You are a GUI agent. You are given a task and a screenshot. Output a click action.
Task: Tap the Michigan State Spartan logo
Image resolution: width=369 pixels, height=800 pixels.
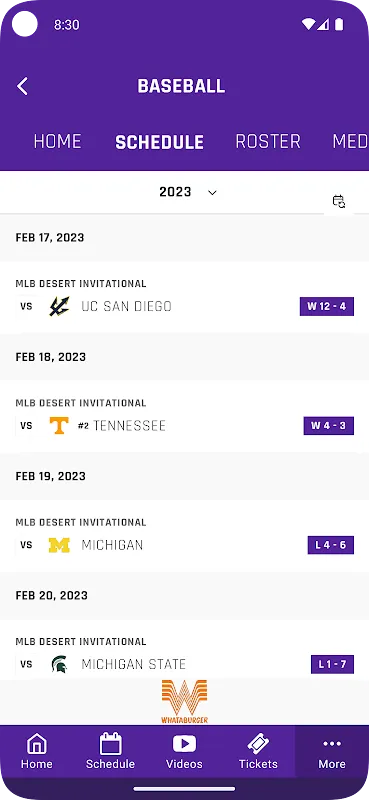coord(59,664)
